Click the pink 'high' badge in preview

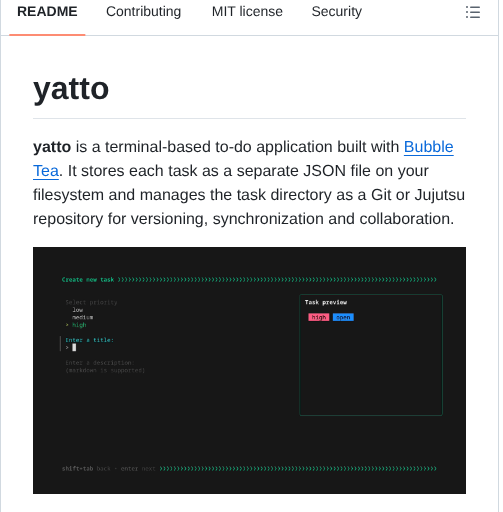(318, 317)
